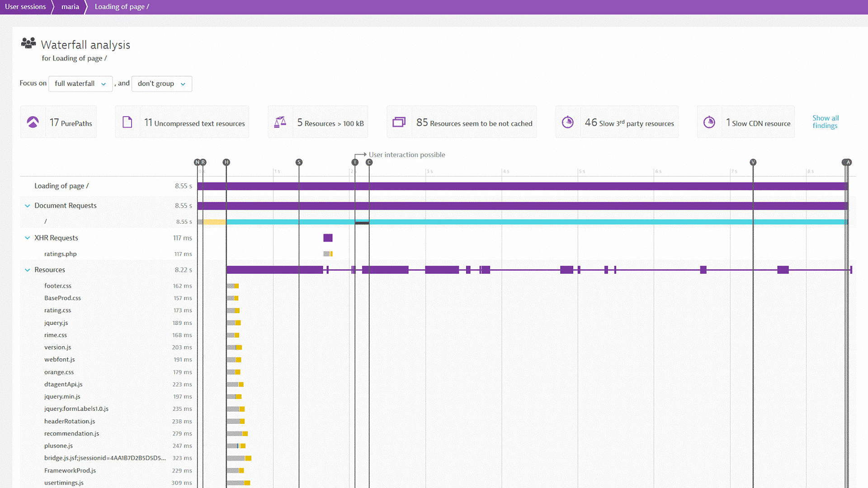Click the PurePaths icon with count 17

point(33,122)
